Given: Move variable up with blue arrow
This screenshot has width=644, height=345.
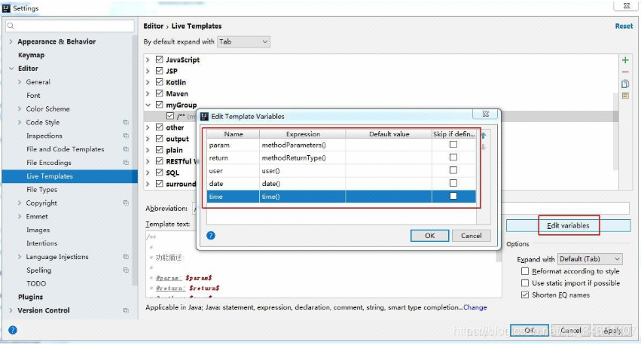Looking at the screenshot, I should 484,135.
